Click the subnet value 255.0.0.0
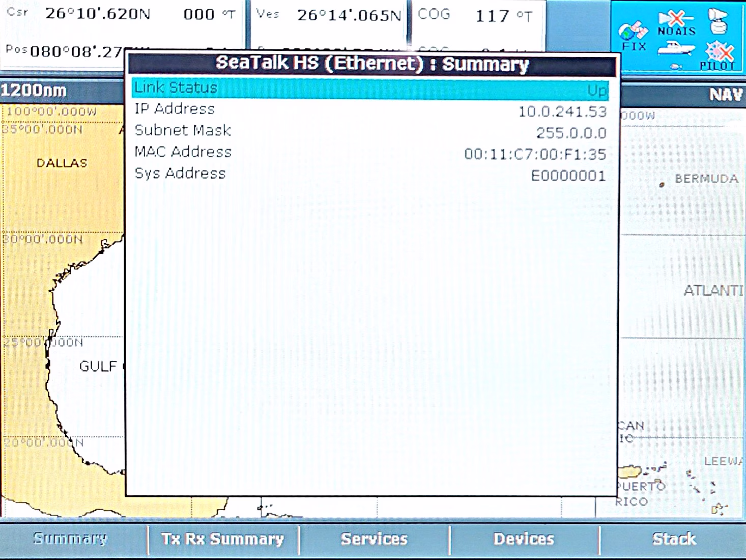Image resolution: width=746 pixels, height=560 pixels. tap(571, 133)
